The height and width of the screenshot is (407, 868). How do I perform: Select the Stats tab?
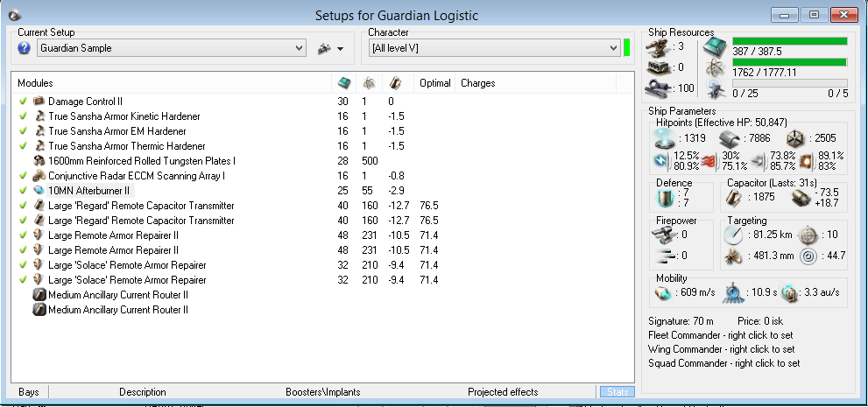tap(617, 392)
